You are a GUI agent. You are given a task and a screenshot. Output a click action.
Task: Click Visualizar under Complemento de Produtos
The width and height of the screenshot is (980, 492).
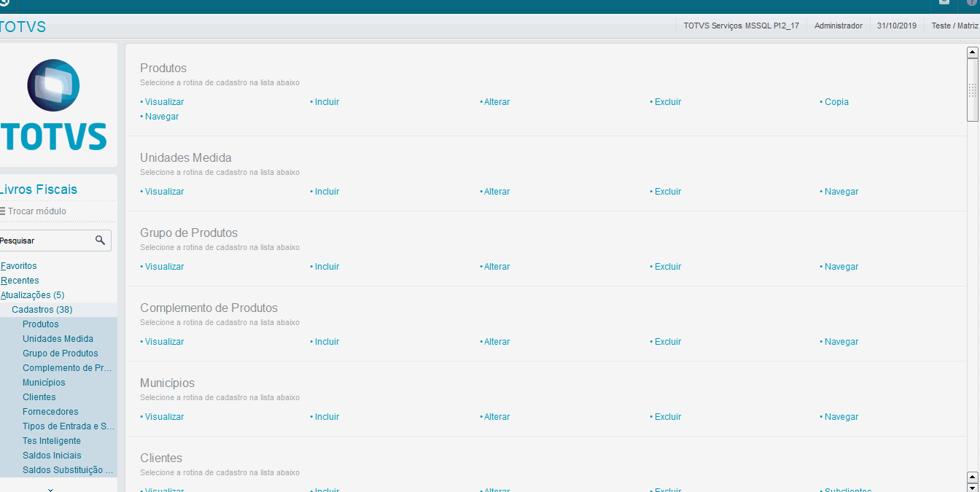coord(164,342)
